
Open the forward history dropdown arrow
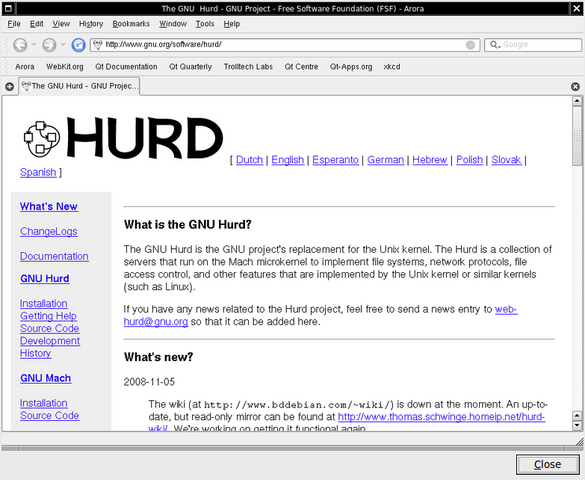pyautogui.click(x=63, y=45)
